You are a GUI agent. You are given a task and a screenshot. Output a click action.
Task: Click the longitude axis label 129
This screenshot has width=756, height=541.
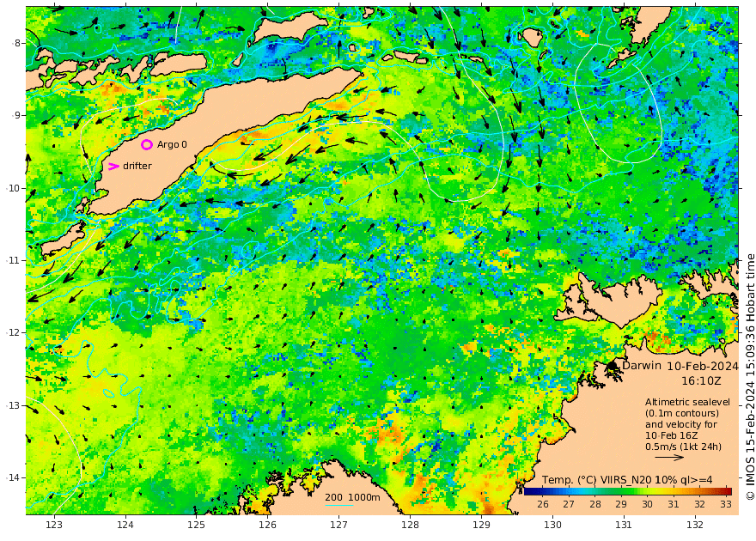click(x=481, y=525)
